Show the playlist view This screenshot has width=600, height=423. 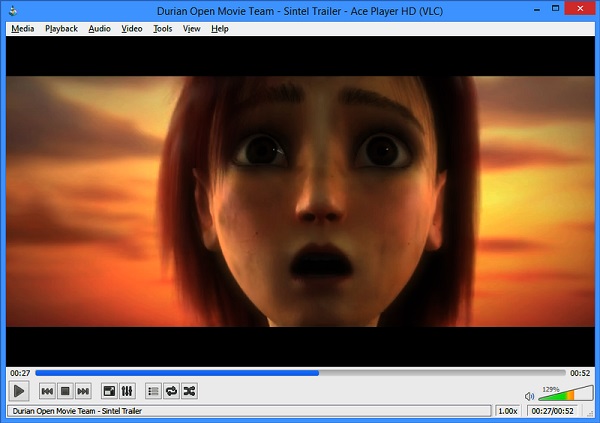click(x=153, y=391)
